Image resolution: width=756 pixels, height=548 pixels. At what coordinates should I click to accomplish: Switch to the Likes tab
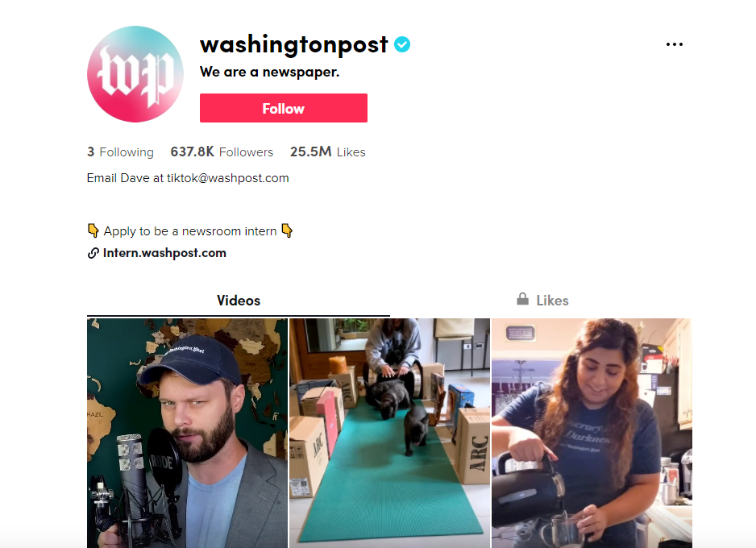tap(542, 301)
